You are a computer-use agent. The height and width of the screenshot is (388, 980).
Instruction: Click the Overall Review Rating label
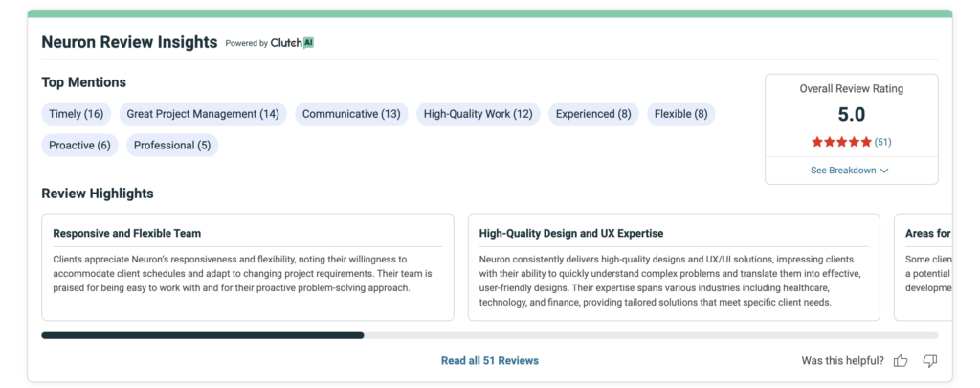pos(851,89)
